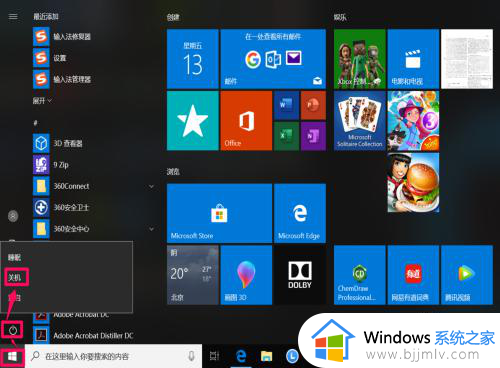Open the white document thumbnail tile
The height and width of the screenshot is (368, 500).
pyautogui.click(x=467, y=59)
